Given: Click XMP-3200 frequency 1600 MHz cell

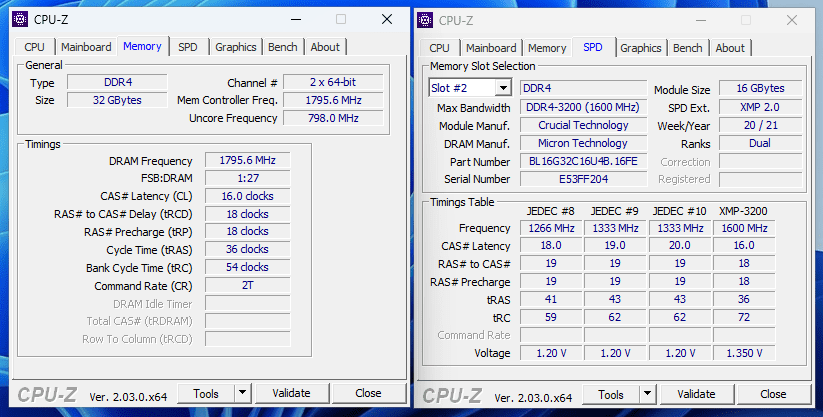Looking at the screenshot, I should point(744,228).
